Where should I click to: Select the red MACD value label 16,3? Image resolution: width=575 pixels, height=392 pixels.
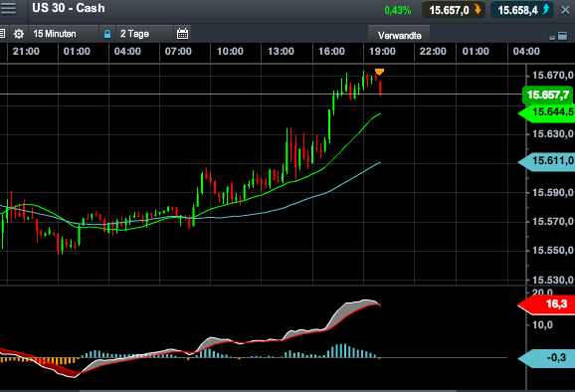(x=547, y=304)
